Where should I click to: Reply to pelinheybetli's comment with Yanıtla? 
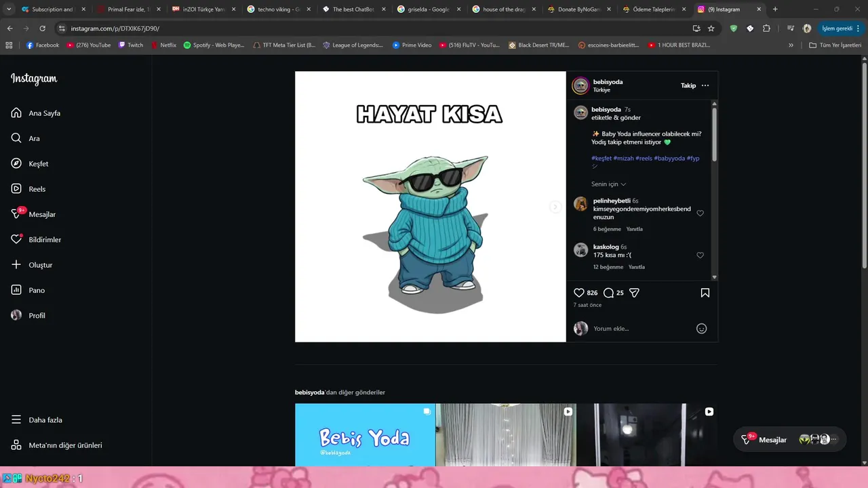click(634, 229)
